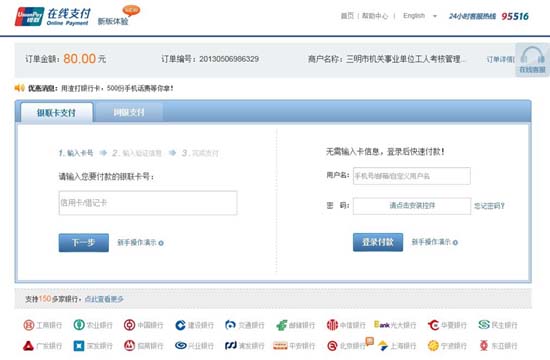Click the 点此查看更多 view more banks link
550x360 pixels.
tap(104, 299)
